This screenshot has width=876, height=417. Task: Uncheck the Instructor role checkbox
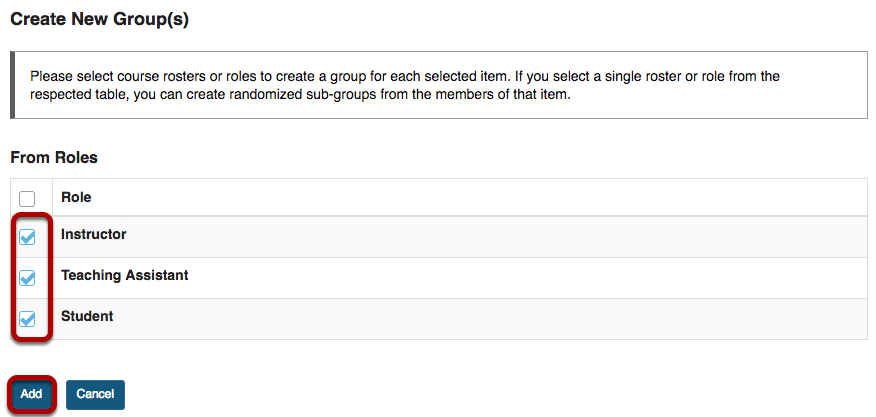[x=27, y=237]
